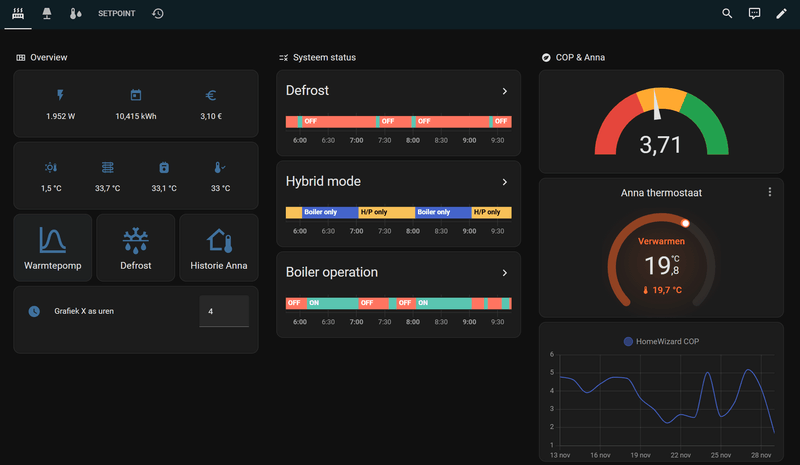The height and width of the screenshot is (465, 800).
Task: Click the tank icon for 33,1 °C
Action: click(164, 167)
